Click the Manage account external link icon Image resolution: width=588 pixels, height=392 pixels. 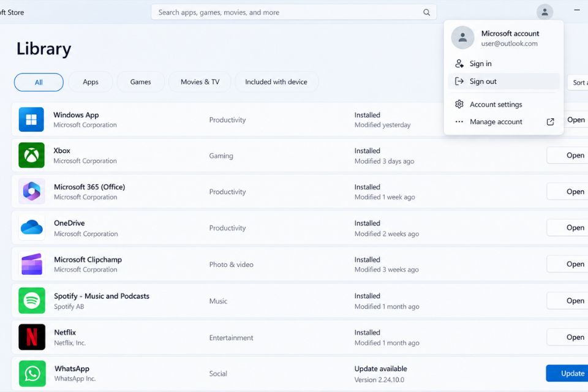point(550,121)
